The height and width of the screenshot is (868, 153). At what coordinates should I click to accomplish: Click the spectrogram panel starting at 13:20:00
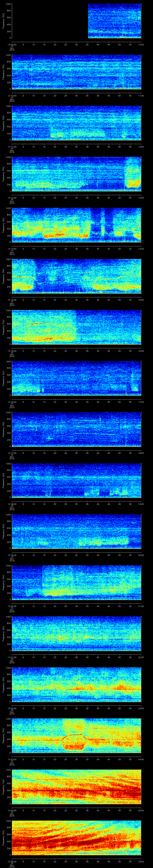(x=76, y=583)
